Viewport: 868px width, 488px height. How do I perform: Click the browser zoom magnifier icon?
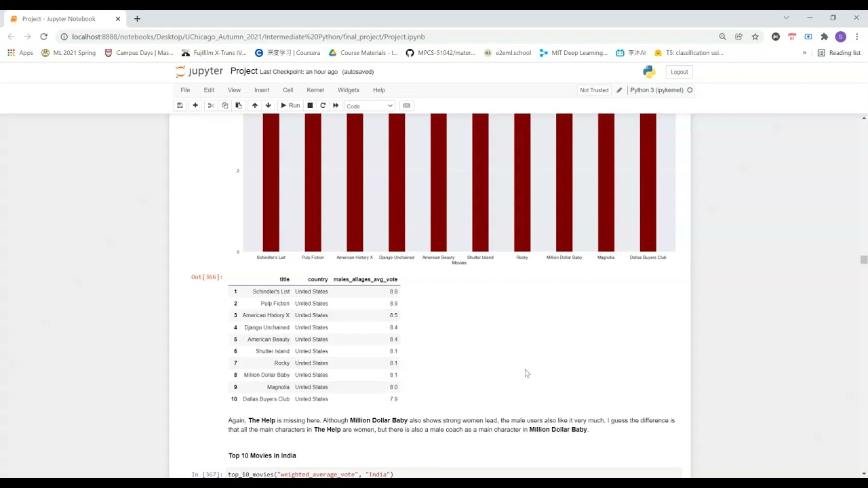722,37
